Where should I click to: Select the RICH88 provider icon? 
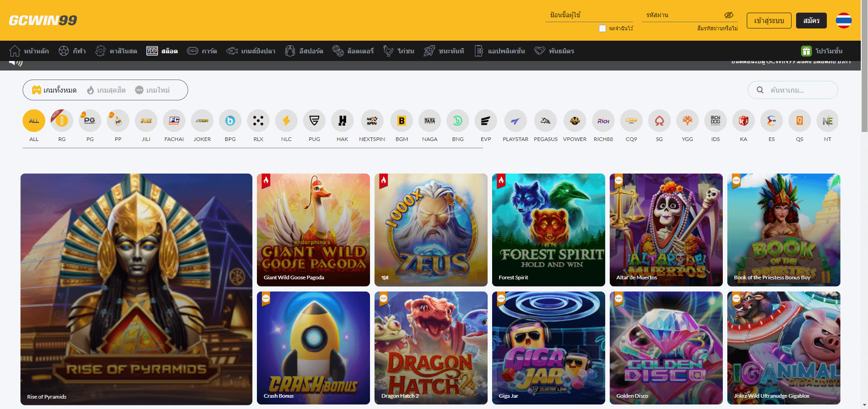click(603, 121)
